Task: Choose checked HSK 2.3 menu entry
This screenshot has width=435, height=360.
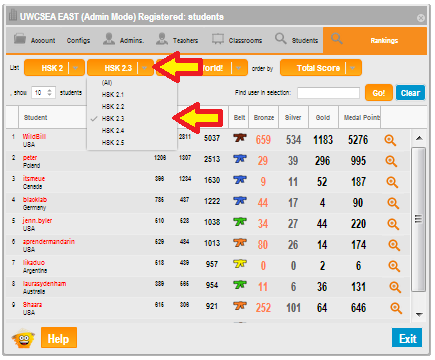Action: coord(113,119)
